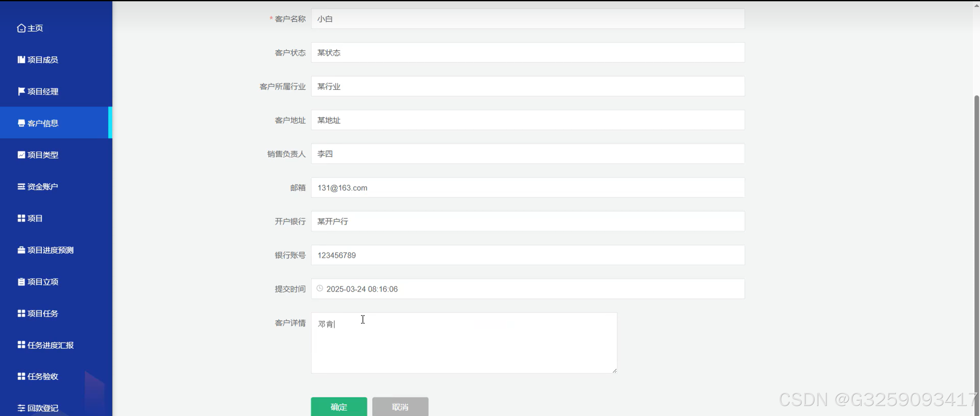The width and height of the screenshot is (980, 416).
Task: Open the 项目 sidebar entry
Action: (56, 218)
